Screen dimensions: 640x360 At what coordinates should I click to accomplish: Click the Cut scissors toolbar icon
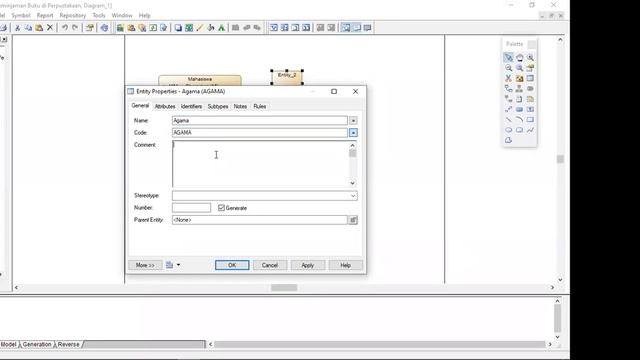(18, 28)
